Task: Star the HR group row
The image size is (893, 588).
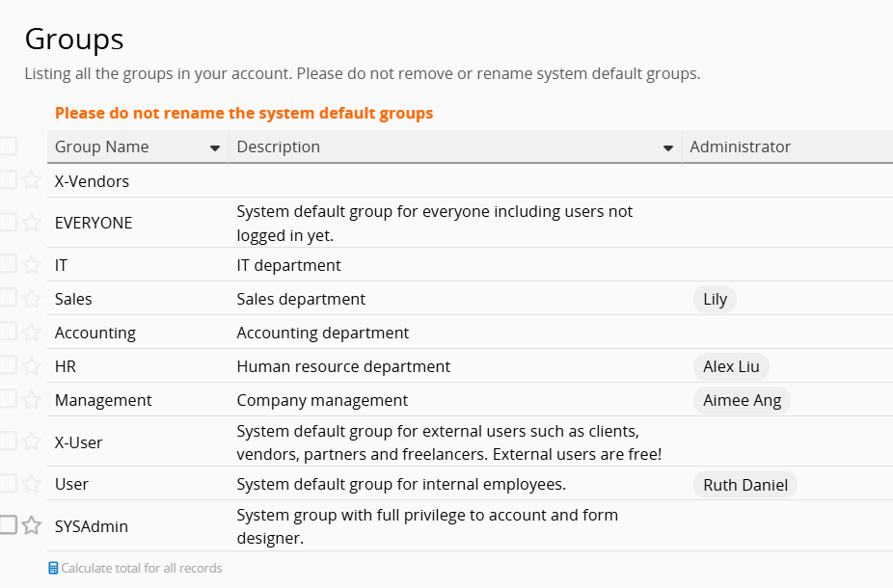Action: [31, 365]
